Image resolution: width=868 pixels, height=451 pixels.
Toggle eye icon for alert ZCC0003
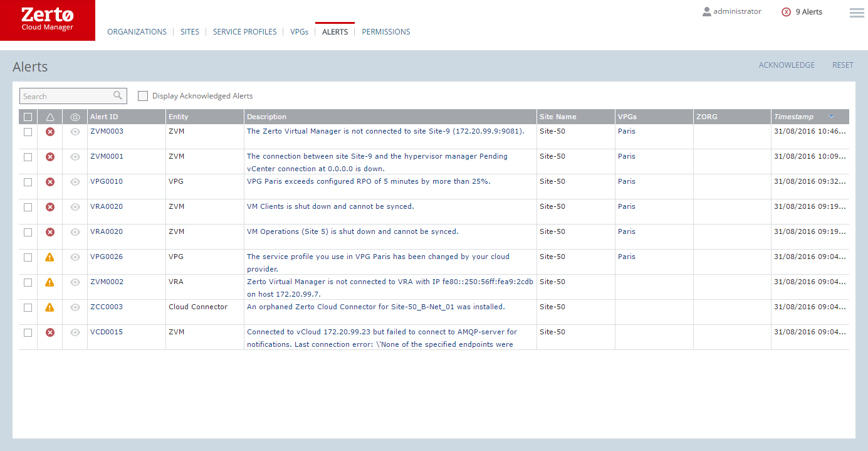(x=75, y=307)
